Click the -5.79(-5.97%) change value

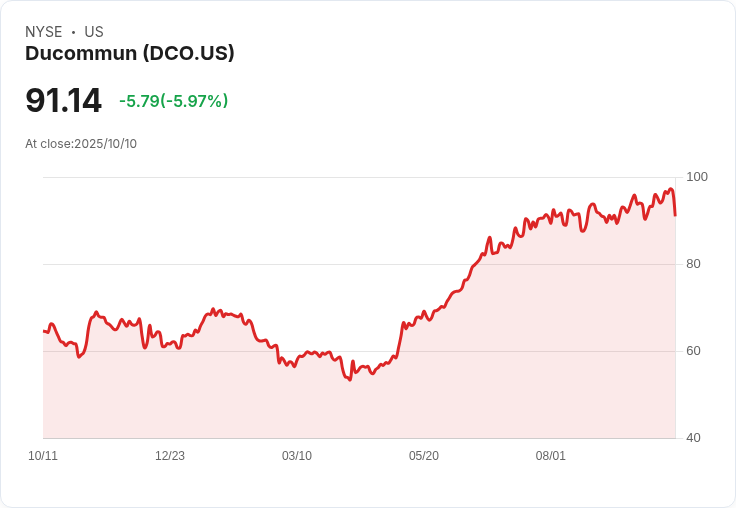click(x=174, y=101)
